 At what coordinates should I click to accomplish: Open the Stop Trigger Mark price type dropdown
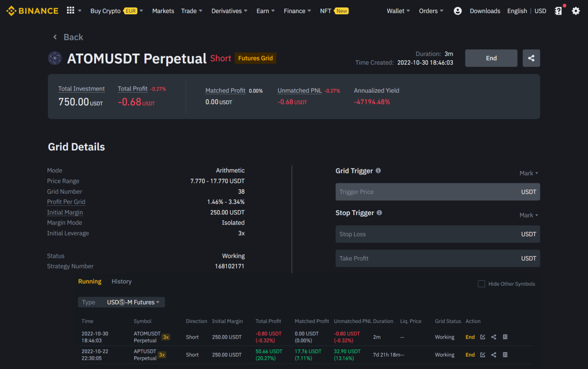coord(529,215)
